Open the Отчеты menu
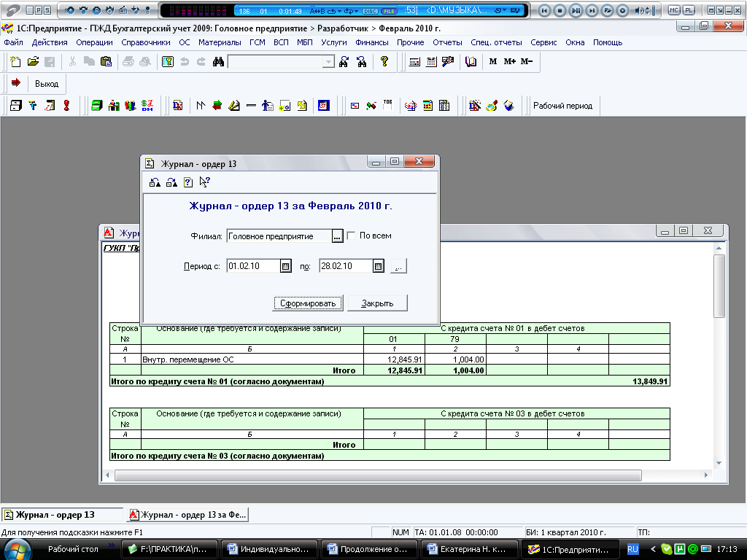747x560 pixels. coord(447,42)
